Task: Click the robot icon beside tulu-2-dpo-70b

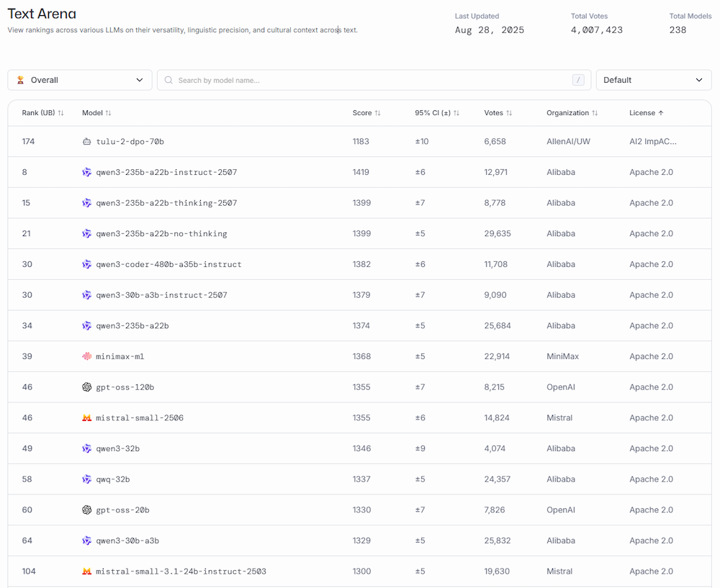Action: coord(87,142)
